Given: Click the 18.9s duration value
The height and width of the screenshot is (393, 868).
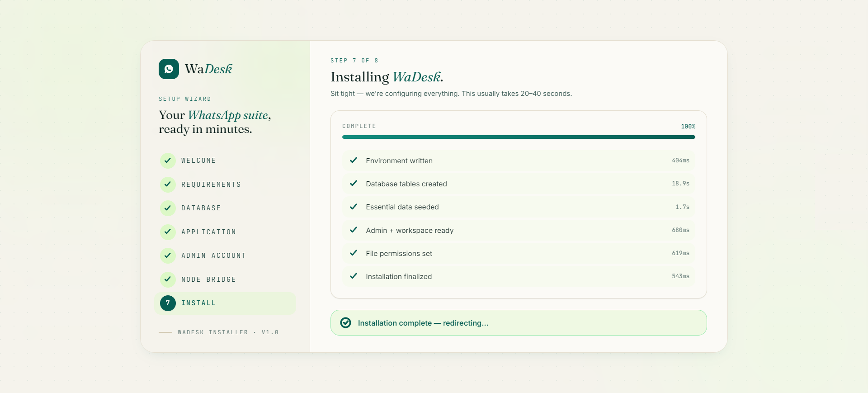Looking at the screenshot, I should 680,184.
